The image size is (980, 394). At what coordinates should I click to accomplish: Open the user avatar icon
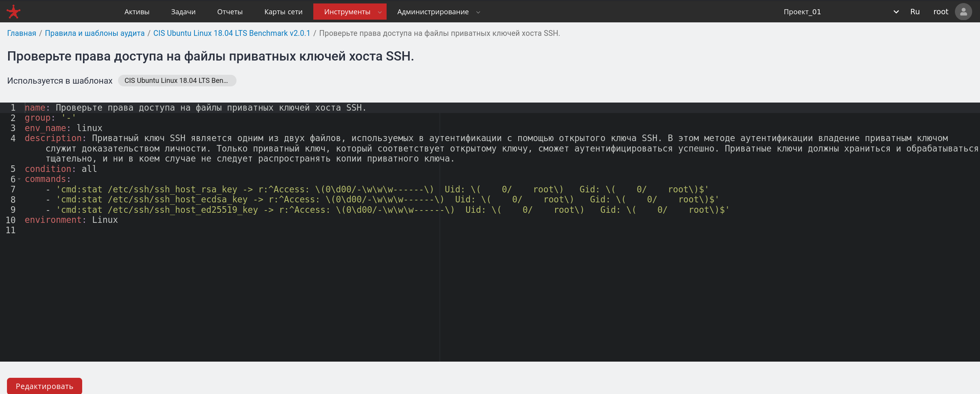(963, 12)
